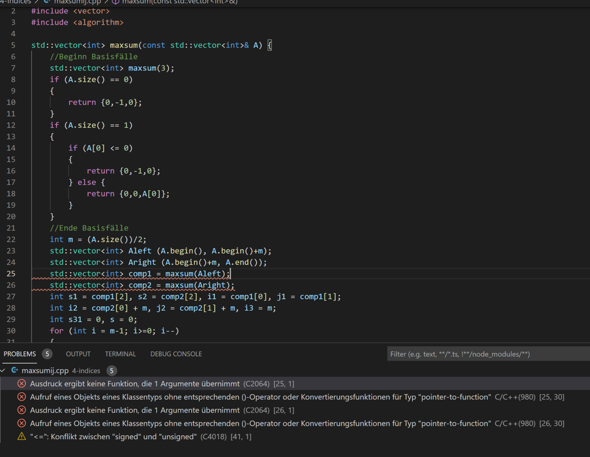The width and height of the screenshot is (590, 457).
Task: Click '#include <algorithm>' on line 3
Action: (77, 22)
